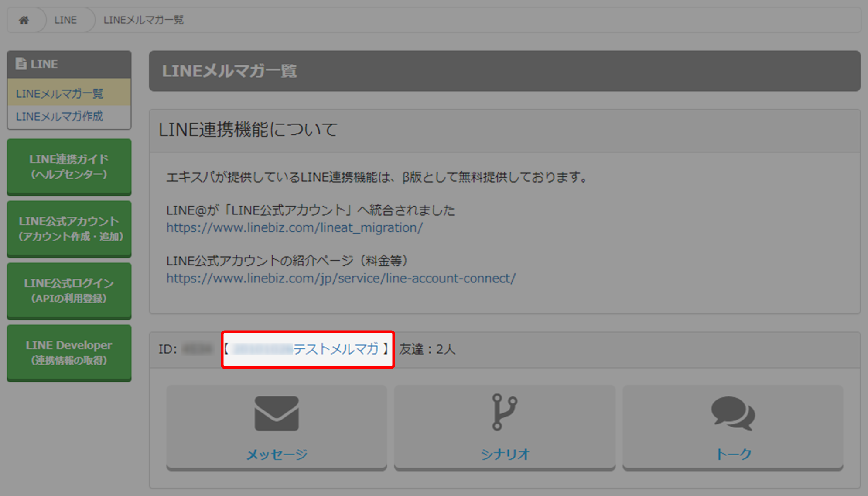The height and width of the screenshot is (496, 868).
Task: Open the シナリオ label link
Action: (x=505, y=454)
